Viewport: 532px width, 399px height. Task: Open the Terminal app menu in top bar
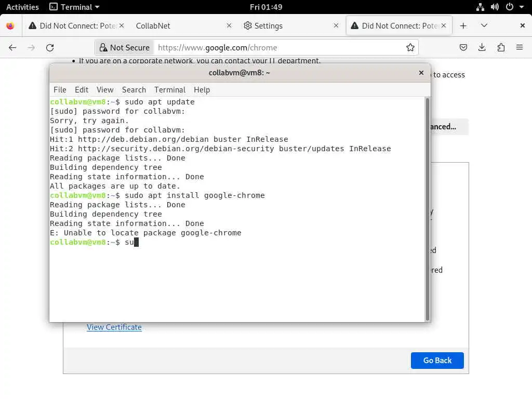point(74,7)
